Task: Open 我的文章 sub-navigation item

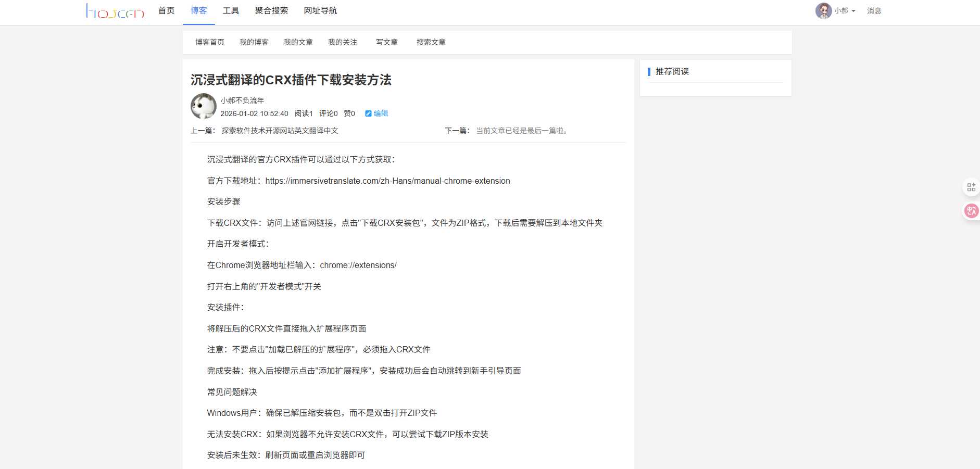Action: (x=298, y=42)
